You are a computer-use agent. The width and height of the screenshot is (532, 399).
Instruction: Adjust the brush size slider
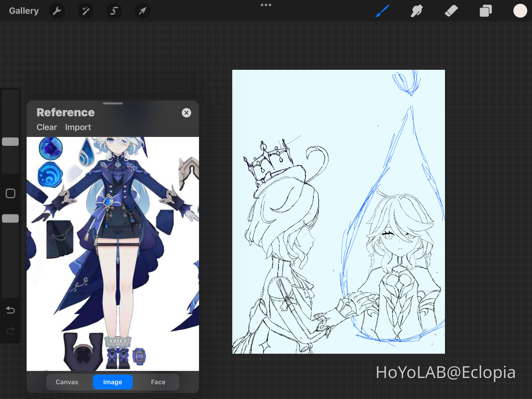coord(10,141)
